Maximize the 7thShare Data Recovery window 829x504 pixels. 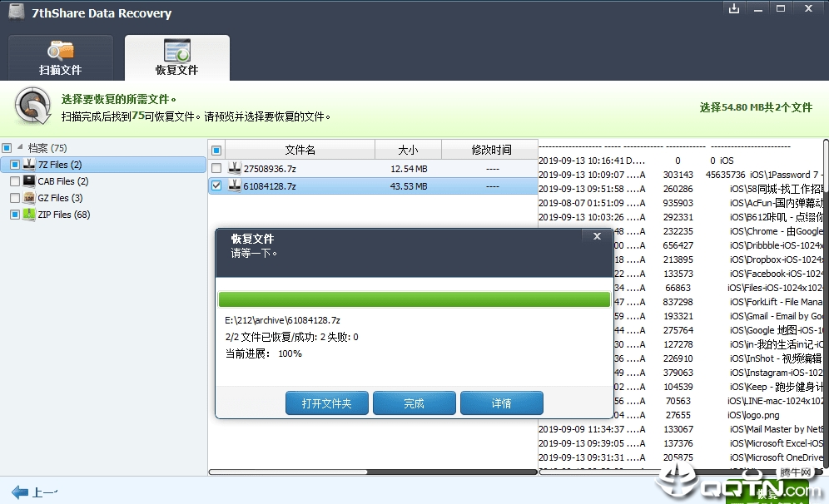tap(781, 8)
